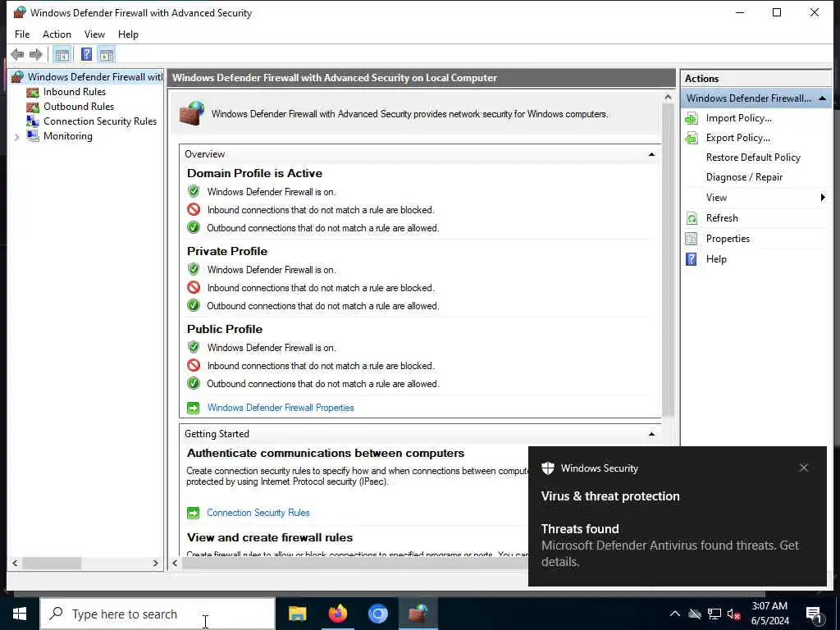Click left arrow of the center pane horizontal scrollbar

[175, 563]
